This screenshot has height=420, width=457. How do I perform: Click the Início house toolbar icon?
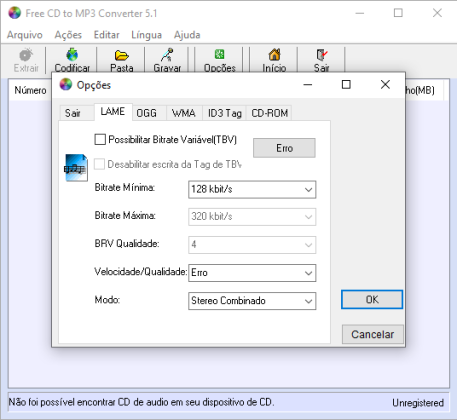(x=274, y=55)
